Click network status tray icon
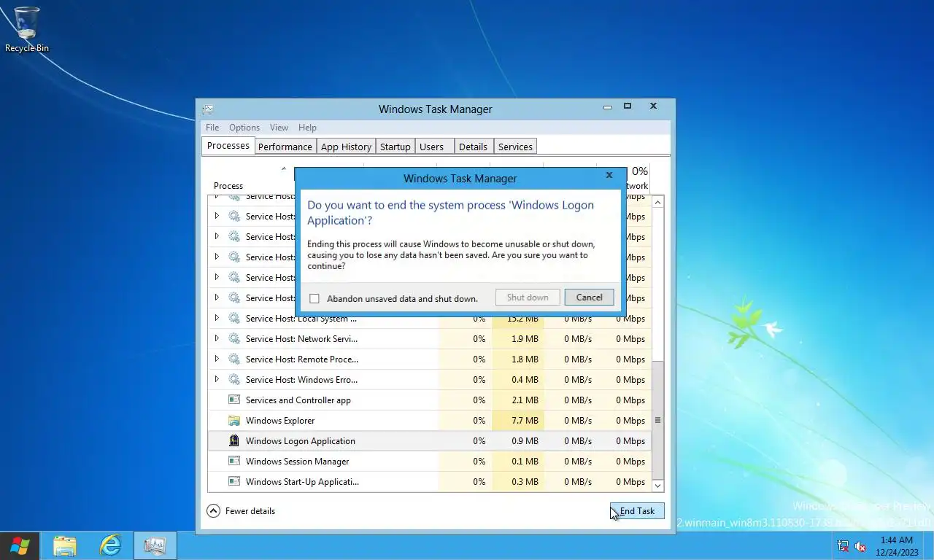This screenshot has height=560, width=934. click(843, 546)
